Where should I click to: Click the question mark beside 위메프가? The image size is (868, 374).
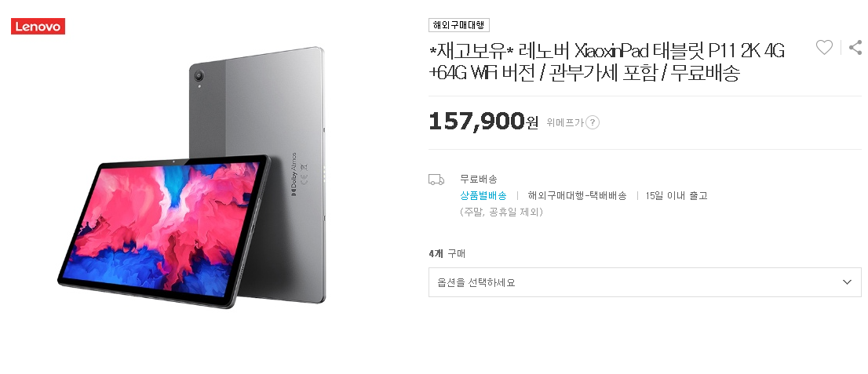[x=593, y=122]
